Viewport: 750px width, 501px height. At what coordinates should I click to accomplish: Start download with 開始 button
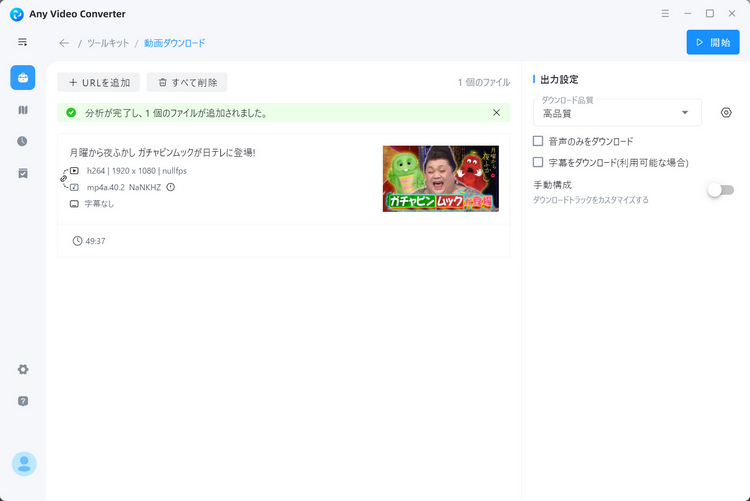pyautogui.click(x=713, y=42)
